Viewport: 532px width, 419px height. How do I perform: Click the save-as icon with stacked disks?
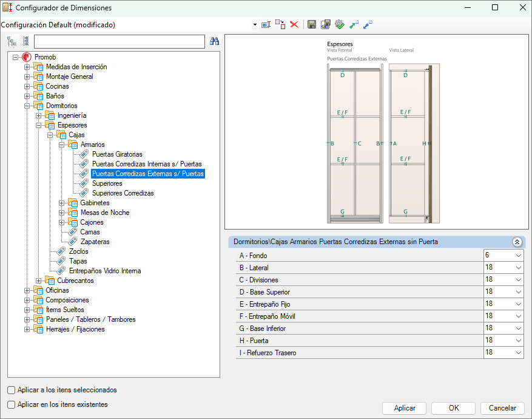coord(326,24)
